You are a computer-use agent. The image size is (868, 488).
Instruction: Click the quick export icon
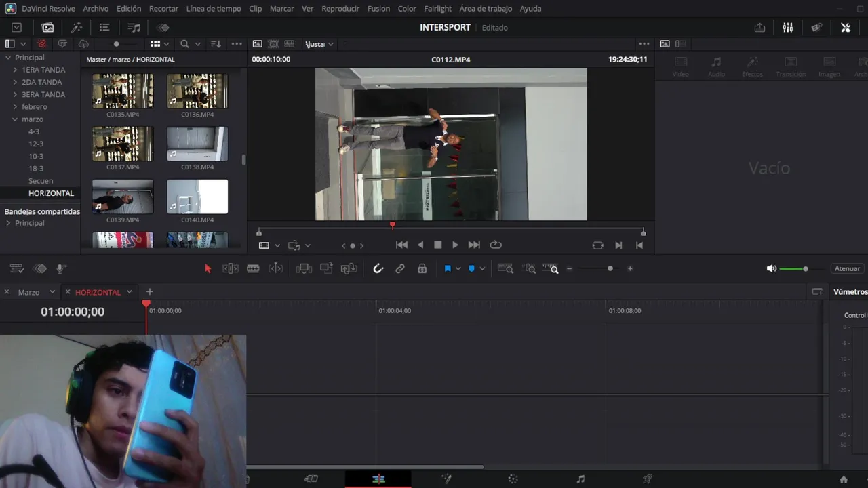click(x=759, y=27)
